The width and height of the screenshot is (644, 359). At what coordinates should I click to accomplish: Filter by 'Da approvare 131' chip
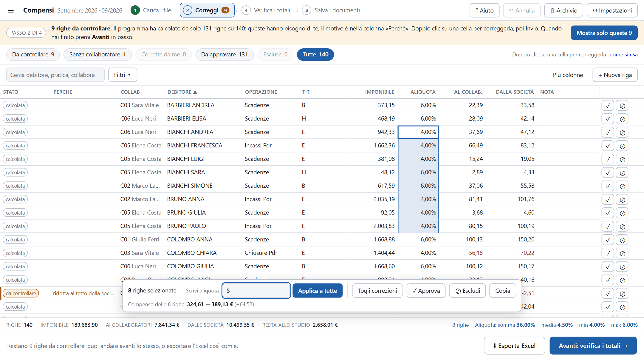[x=225, y=55]
